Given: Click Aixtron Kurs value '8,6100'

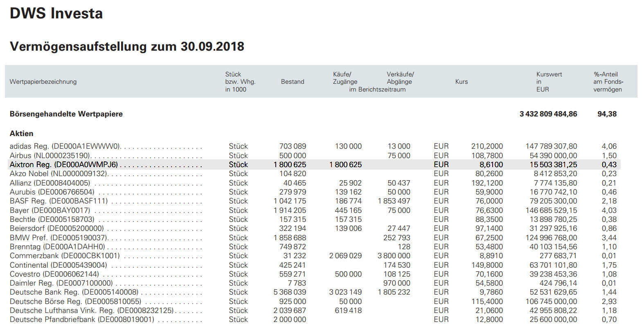Looking at the screenshot, I should (x=491, y=165).
